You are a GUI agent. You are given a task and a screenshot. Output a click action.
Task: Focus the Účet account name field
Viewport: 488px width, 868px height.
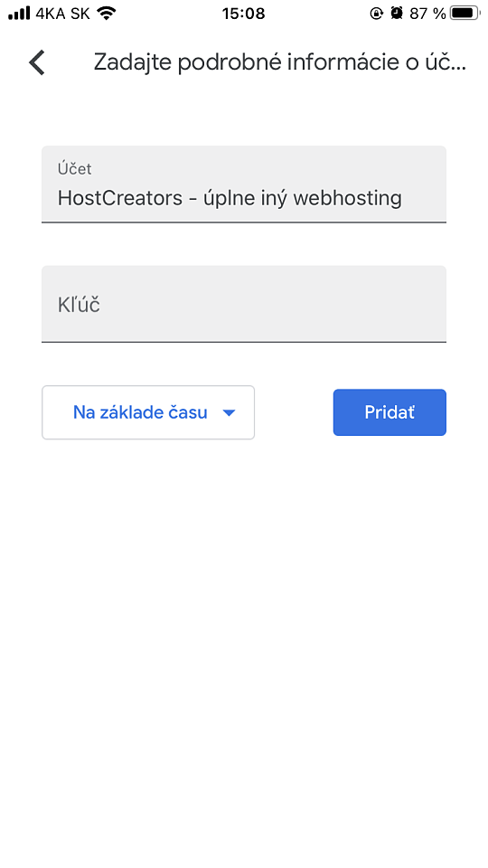(x=244, y=184)
